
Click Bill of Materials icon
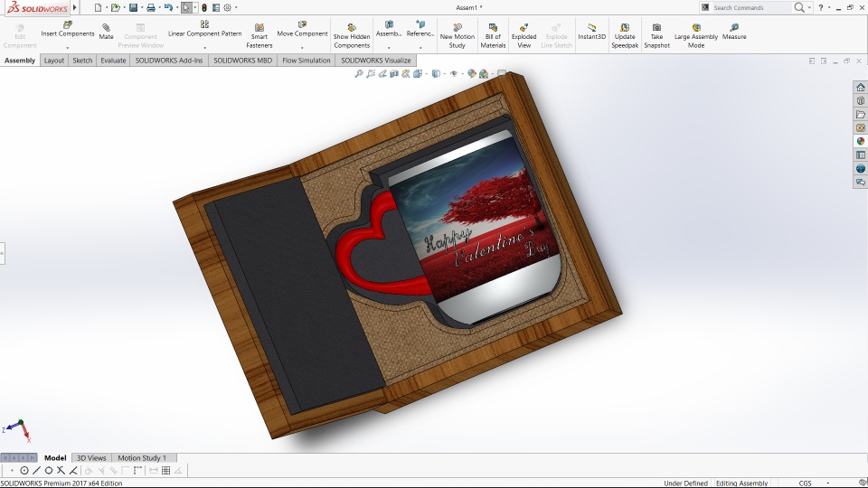(x=493, y=28)
